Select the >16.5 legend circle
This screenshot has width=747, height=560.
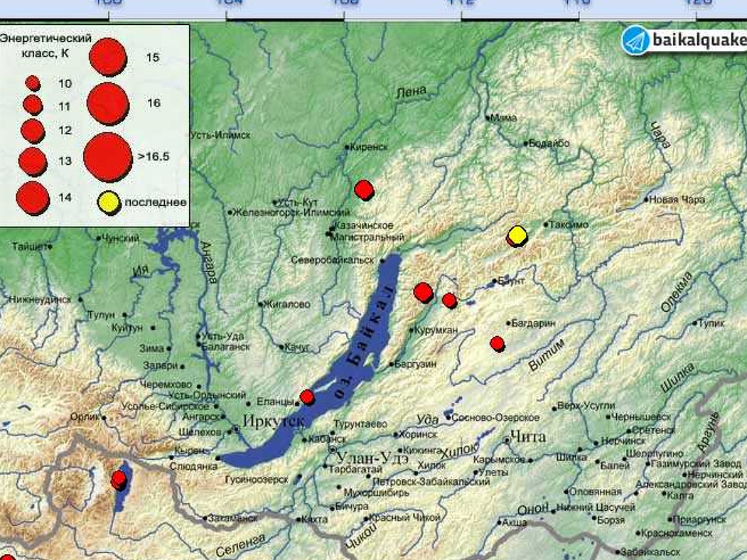[x=108, y=157]
